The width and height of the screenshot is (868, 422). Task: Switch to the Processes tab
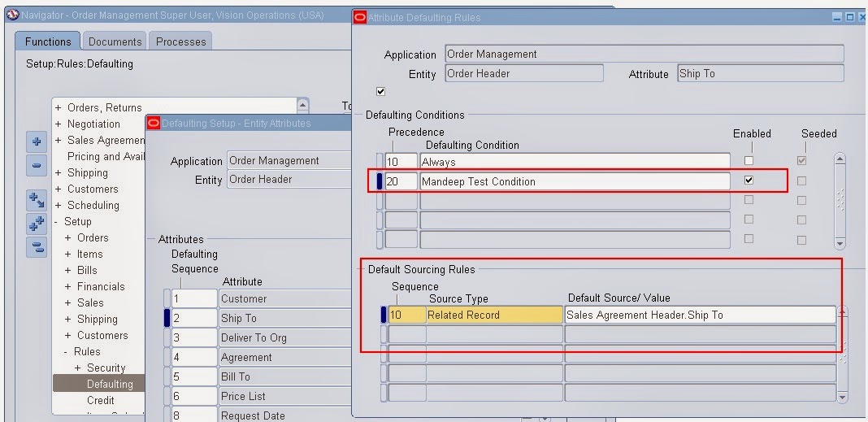pos(180,41)
